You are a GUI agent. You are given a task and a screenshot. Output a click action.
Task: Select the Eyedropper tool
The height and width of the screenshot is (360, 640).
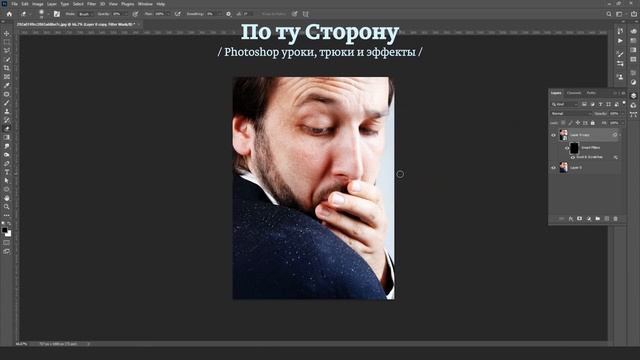click(x=7, y=85)
